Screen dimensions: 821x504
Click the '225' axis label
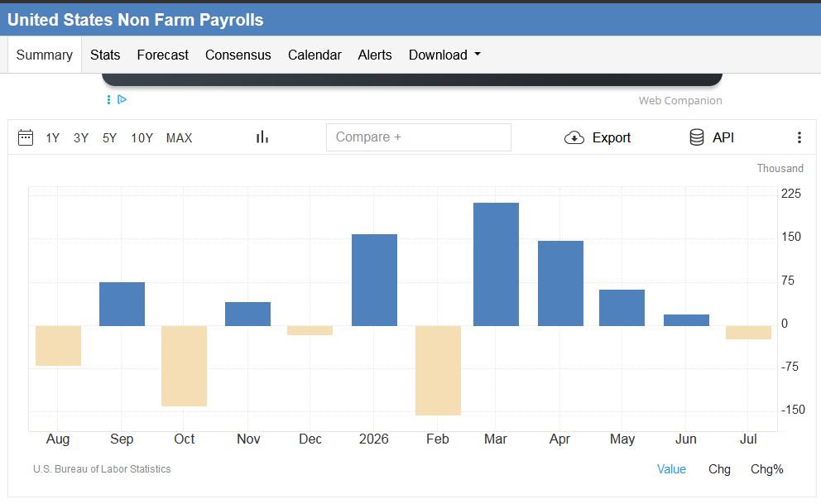tap(791, 194)
